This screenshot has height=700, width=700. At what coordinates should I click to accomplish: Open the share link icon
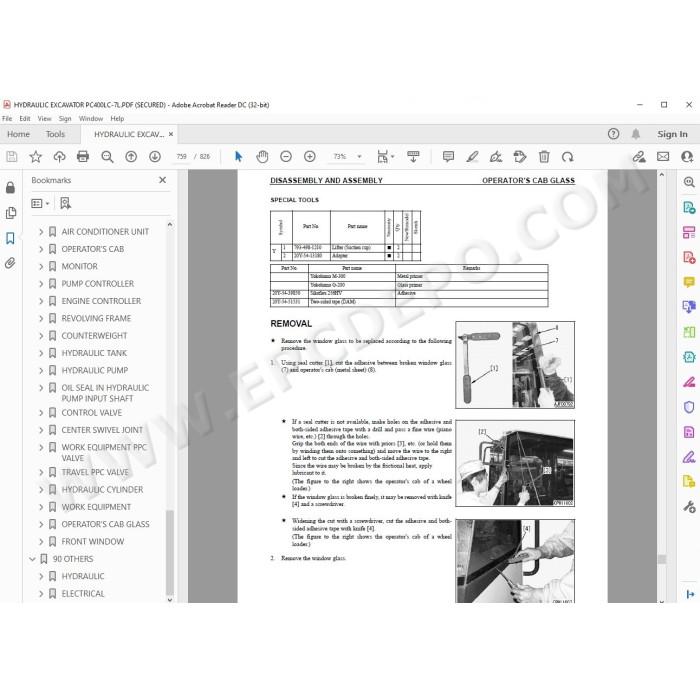coord(639,157)
